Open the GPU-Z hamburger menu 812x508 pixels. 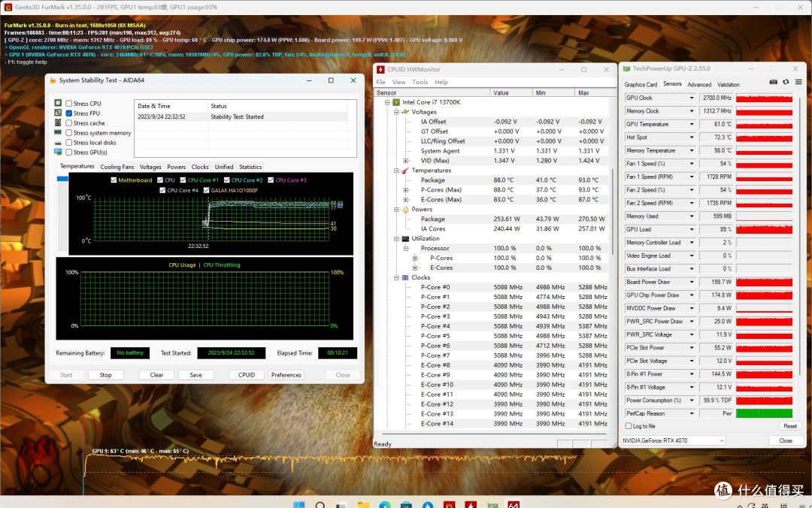[x=798, y=82]
